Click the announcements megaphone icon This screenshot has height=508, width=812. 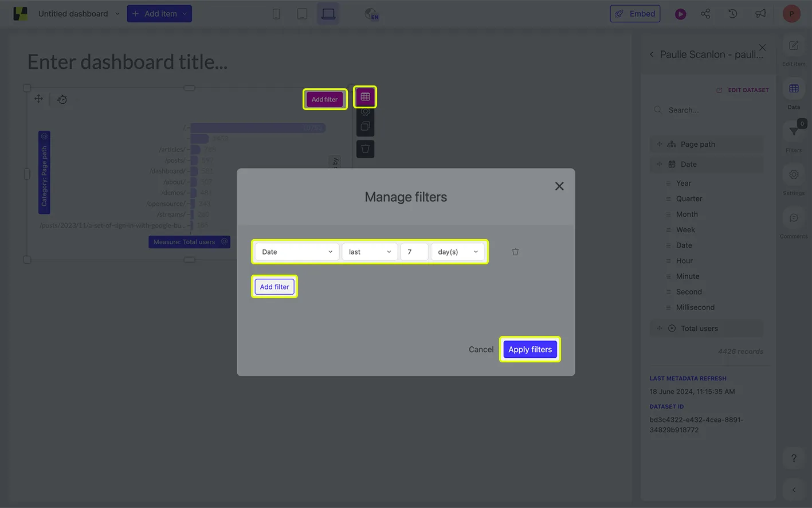[760, 14]
